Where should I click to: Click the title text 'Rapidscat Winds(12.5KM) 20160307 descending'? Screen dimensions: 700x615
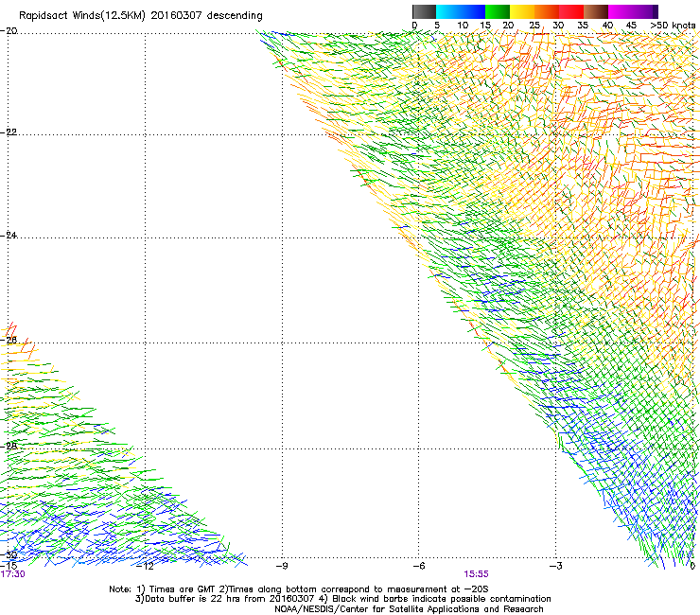click(141, 16)
